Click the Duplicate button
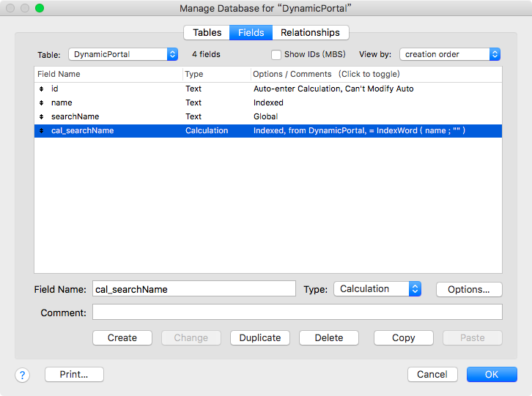Image resolution: width=532 pixels, height=396 pixels. pyautogui.click(x=260, y=338)
